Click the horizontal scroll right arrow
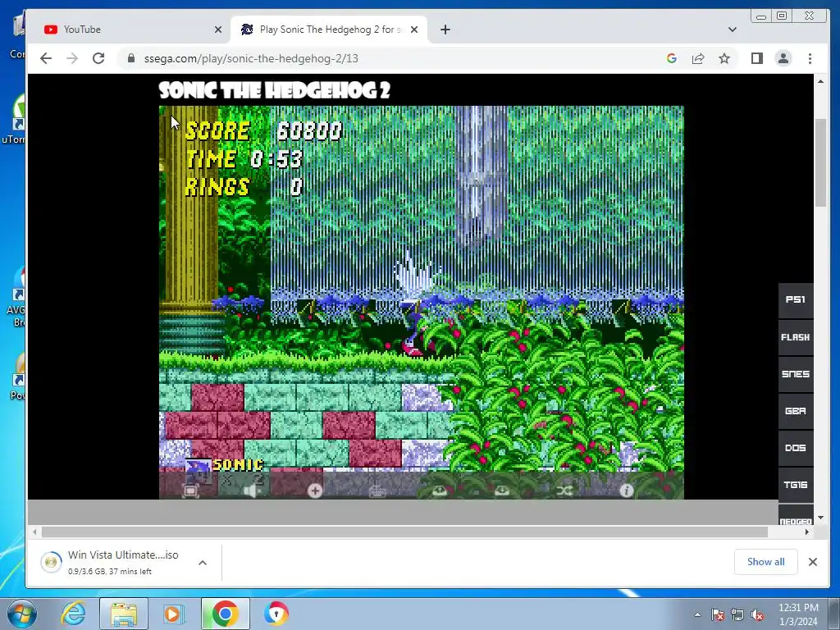 807,532
